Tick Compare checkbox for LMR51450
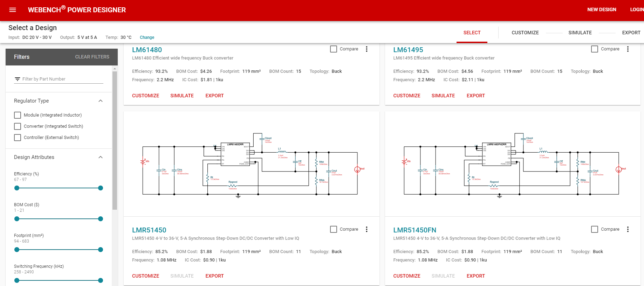 click(334, 229)
